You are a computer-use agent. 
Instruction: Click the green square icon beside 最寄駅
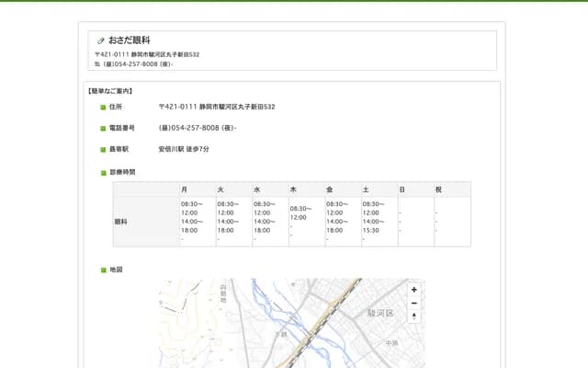coord(103,149)
